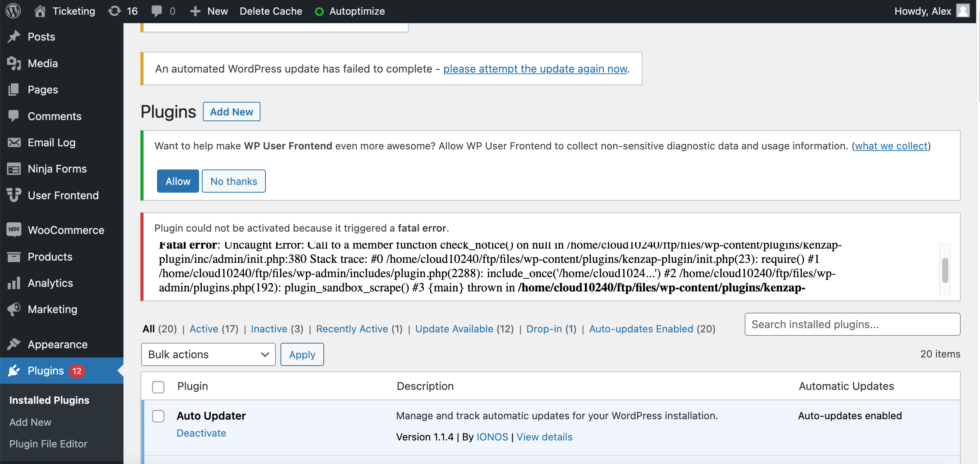980x464 pixels.
Task: Tick the select-all plugins checkbox in header
Action: tap(158, 386)
